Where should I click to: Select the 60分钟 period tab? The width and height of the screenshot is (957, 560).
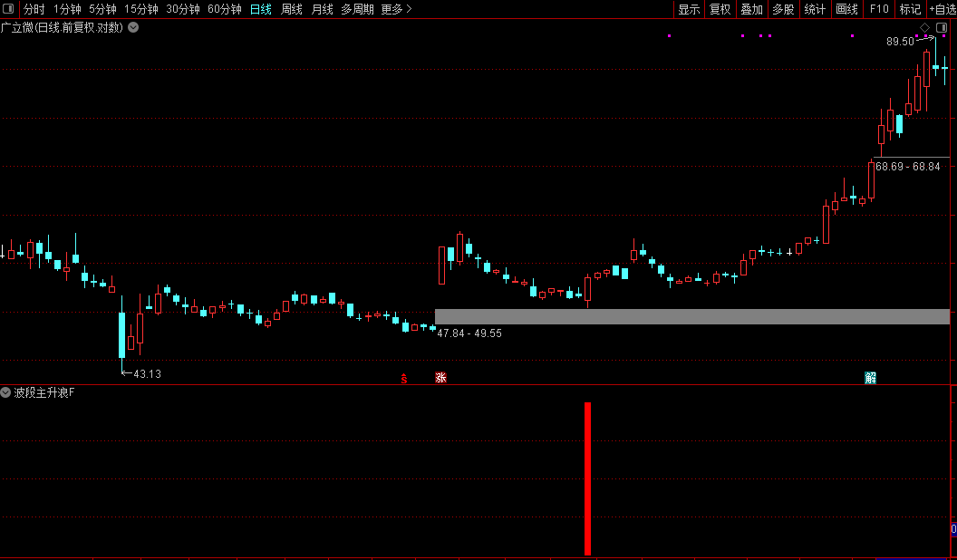(225, 9)
